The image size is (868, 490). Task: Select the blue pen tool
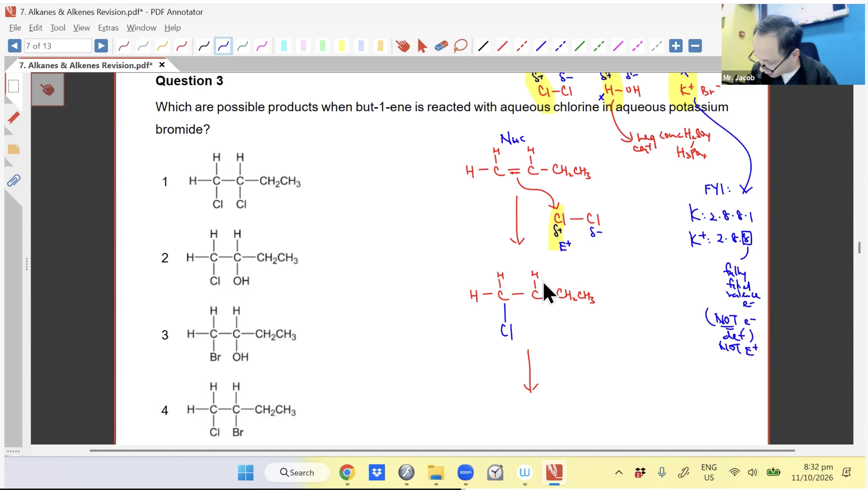coord(223,46)
